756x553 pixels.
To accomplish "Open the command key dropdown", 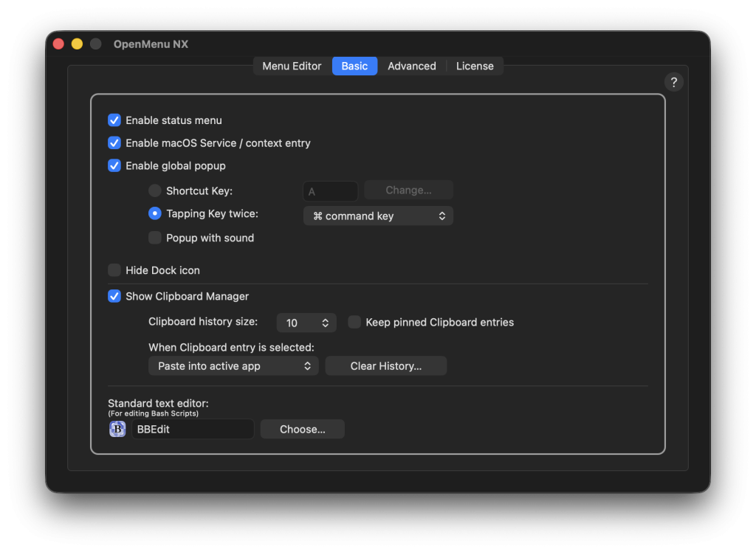I will (x=378, y=216).
